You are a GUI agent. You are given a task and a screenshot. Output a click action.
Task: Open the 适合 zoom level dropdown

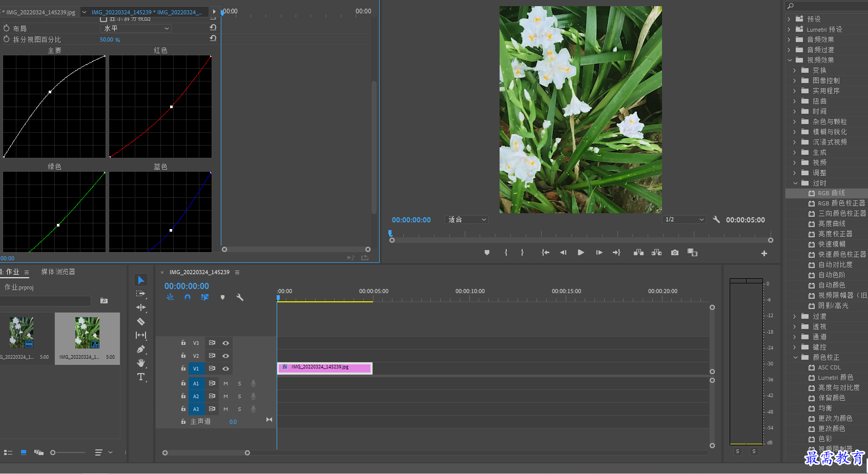point(466,219)
